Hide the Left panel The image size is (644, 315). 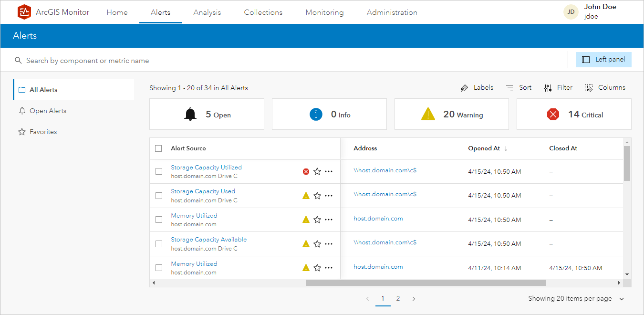(603, 59)
